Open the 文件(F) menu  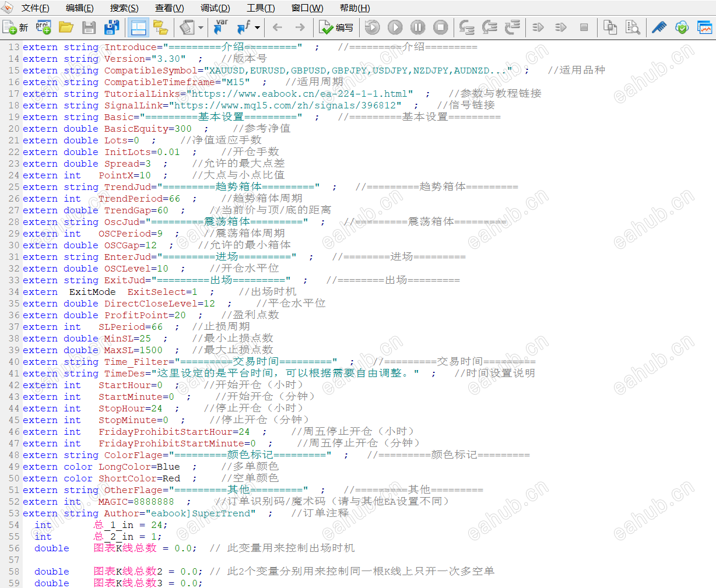pos(36,8)
